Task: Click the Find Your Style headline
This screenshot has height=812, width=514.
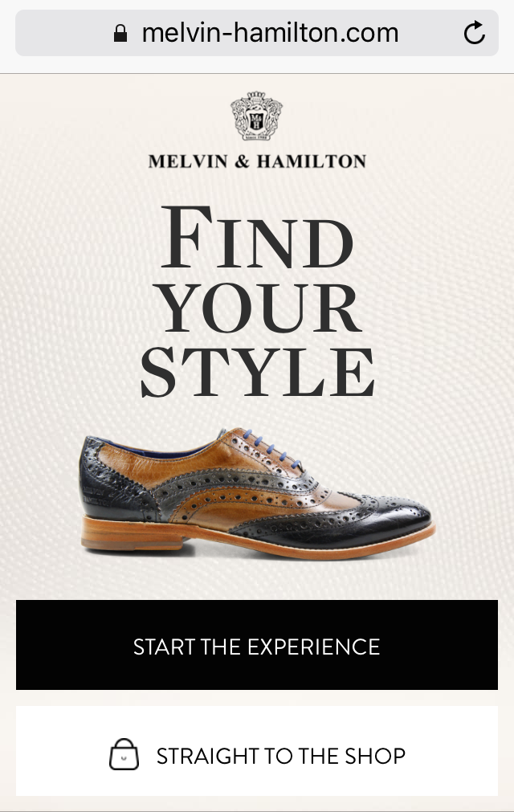Action: coord(257,301)
